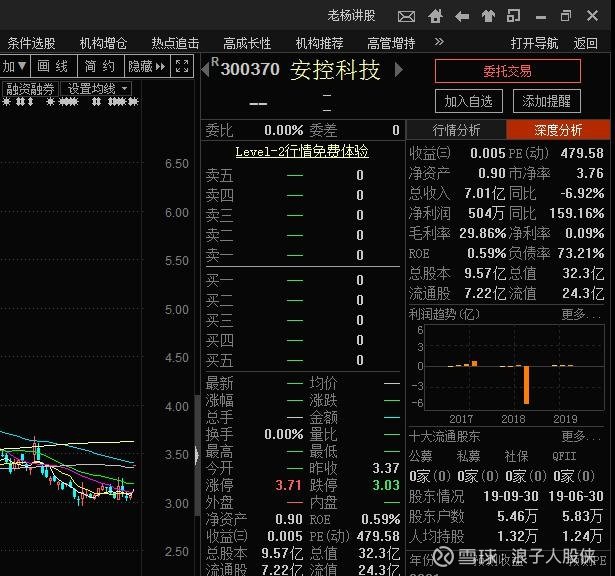The width and height of the screenshot is (615, 576).
Task: Click 融资融券 button
Action: pyautogui.click(x=30, y=89)
